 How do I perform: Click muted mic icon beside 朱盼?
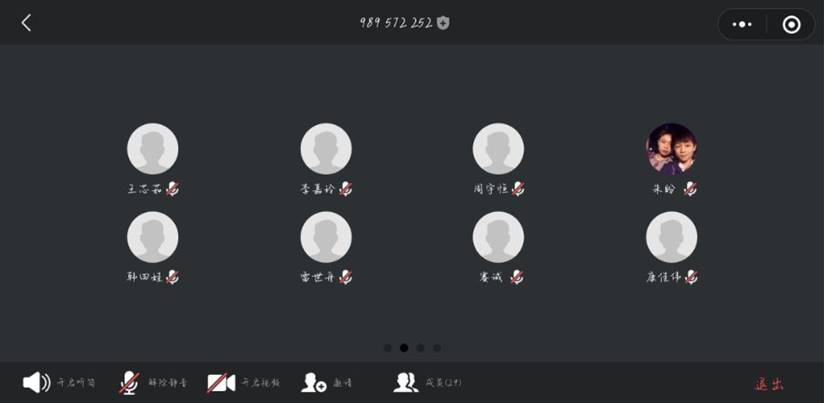tap(691, 189)
